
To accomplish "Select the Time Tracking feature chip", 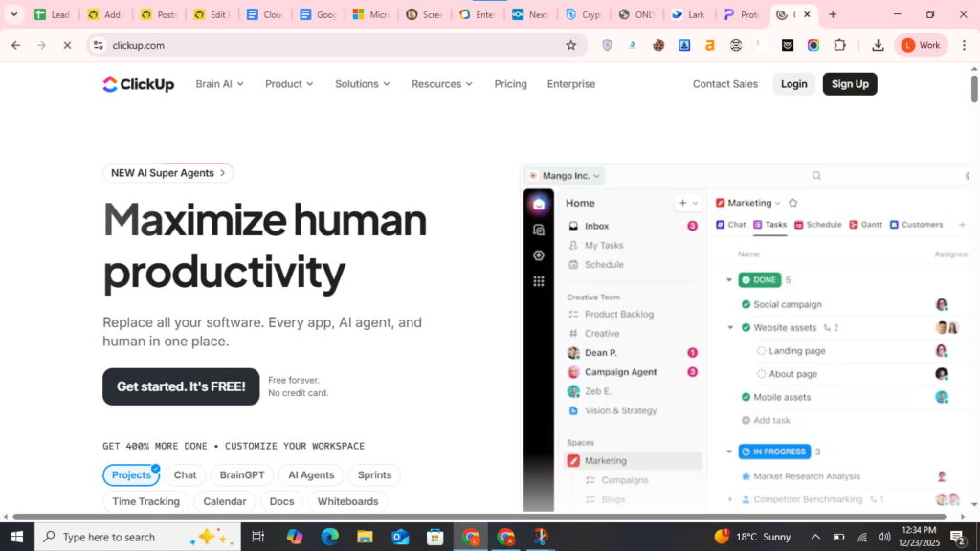I will coord(145,501).
